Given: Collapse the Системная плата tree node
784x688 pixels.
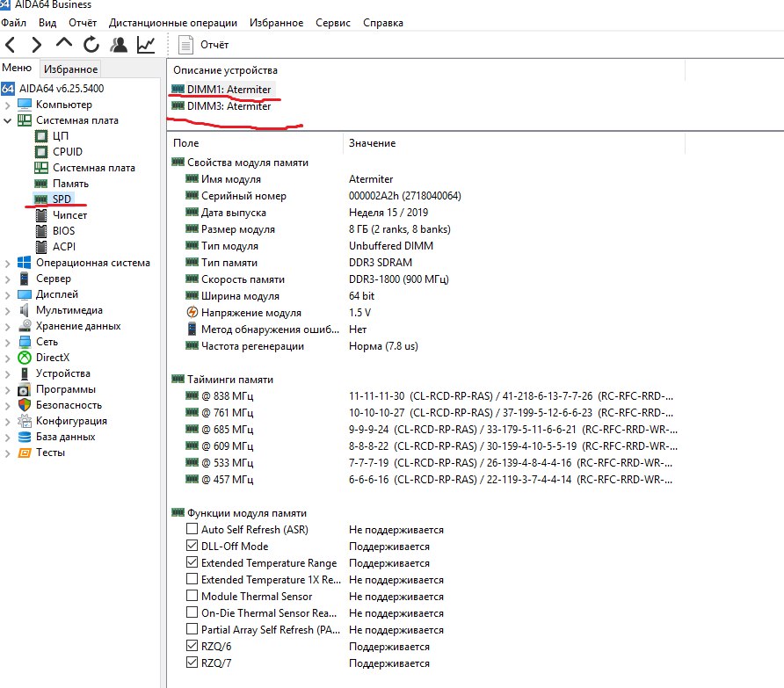Looking at the screenshot, I should pos(7,120).
